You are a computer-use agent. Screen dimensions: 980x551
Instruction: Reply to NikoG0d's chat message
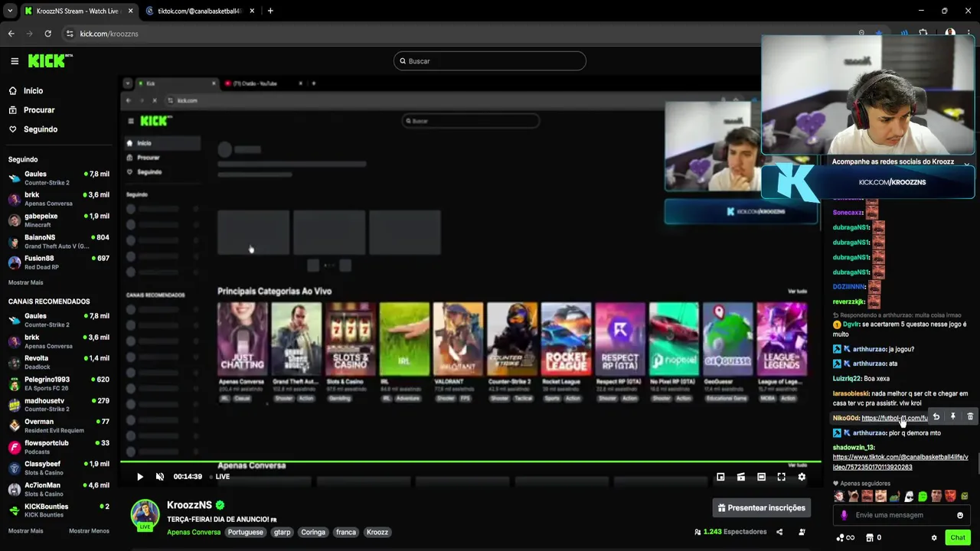click(936, 417)
